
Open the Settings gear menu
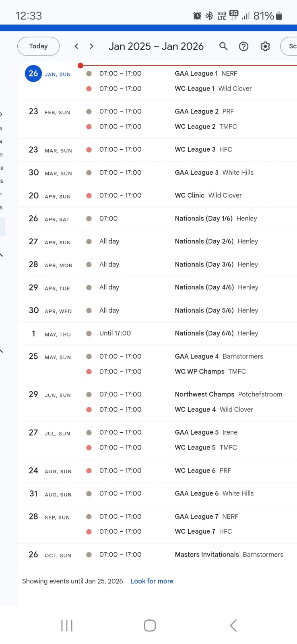pos(265,46)
